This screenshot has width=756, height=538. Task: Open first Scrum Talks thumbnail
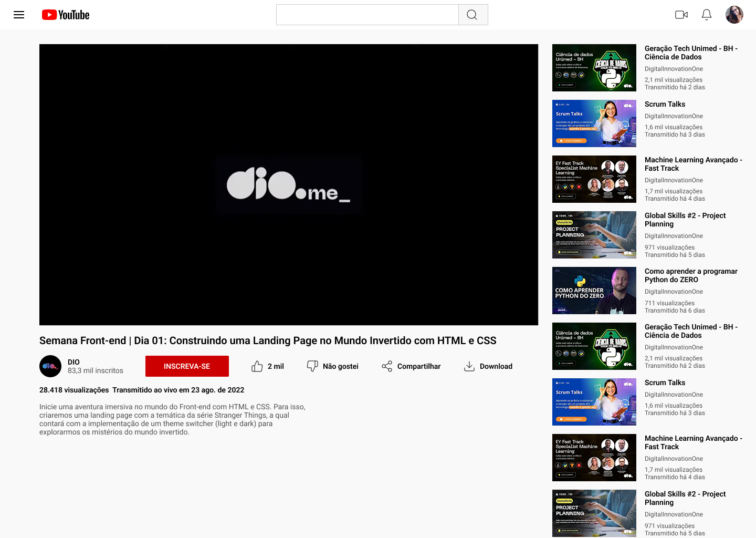[x=594, y=123]
